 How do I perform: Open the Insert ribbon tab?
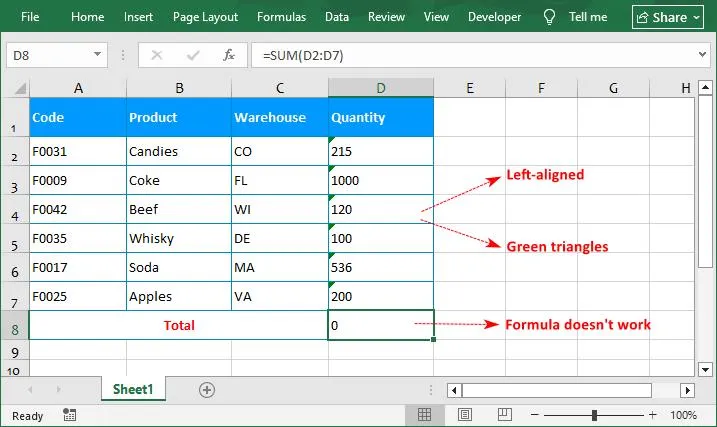coord(138,17)
